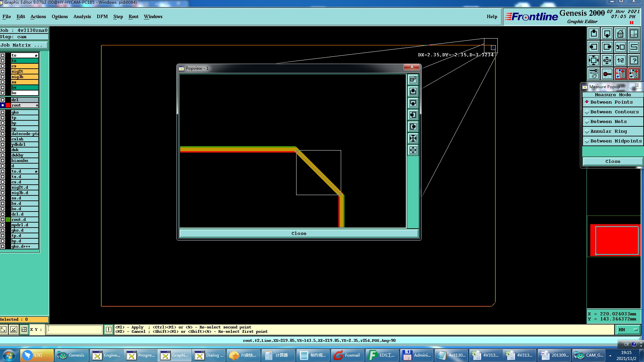Click the question mark help icon
644x362 pixels.
coord(634,61)
